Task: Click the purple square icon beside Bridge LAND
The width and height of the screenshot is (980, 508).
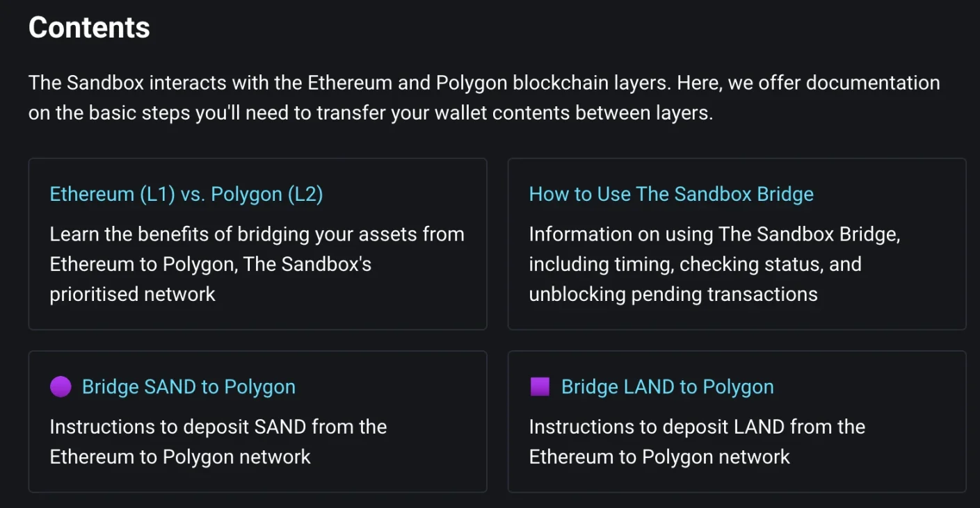Action: pyautogui.click(x=541, y=386)
